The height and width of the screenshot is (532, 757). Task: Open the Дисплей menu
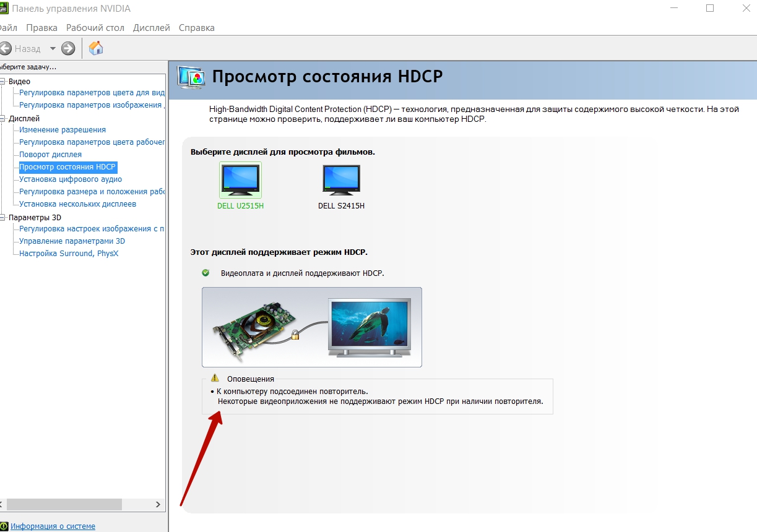pyautogui.click(x=152, y=28)
